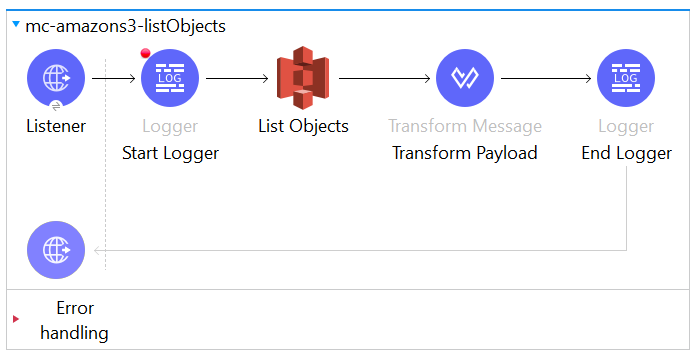Open the Transform Message component icon
The image size is (699, 361).
click(x=465, y=78)
